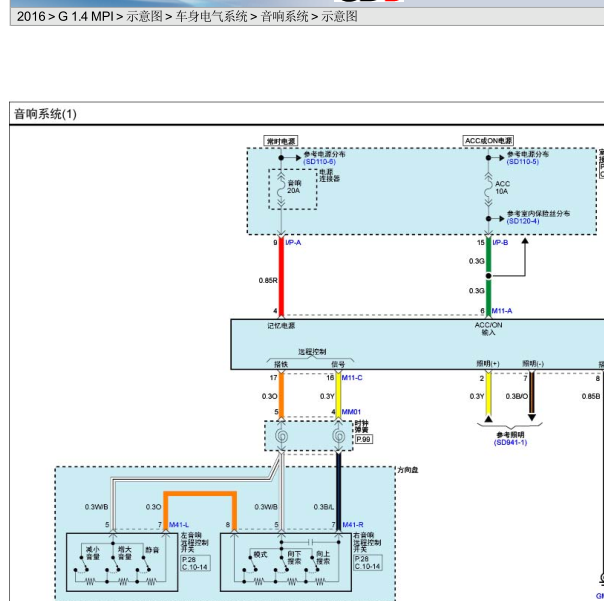Click the 模式 switch symbol
The image size is (604, 601).
[250, 565]
